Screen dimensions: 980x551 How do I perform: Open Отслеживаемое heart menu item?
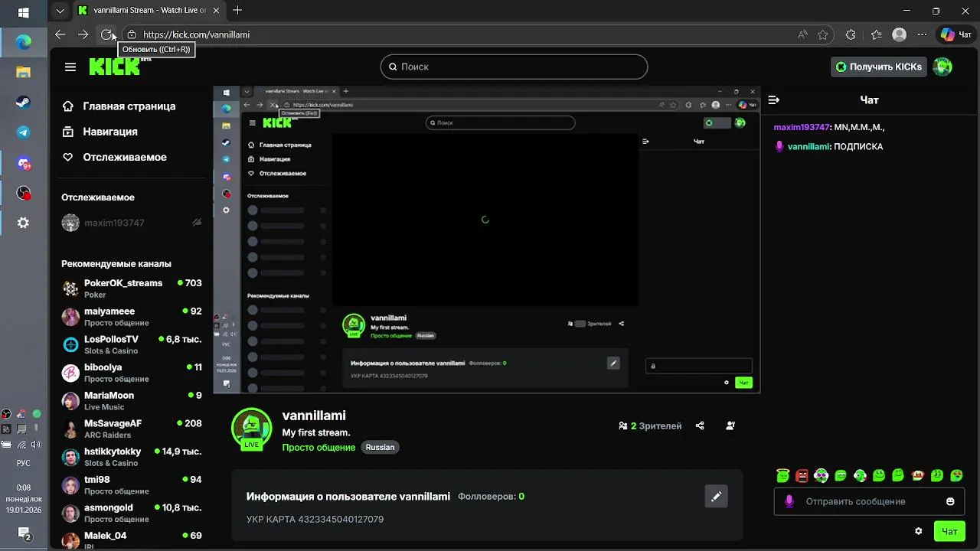[114, 157]
